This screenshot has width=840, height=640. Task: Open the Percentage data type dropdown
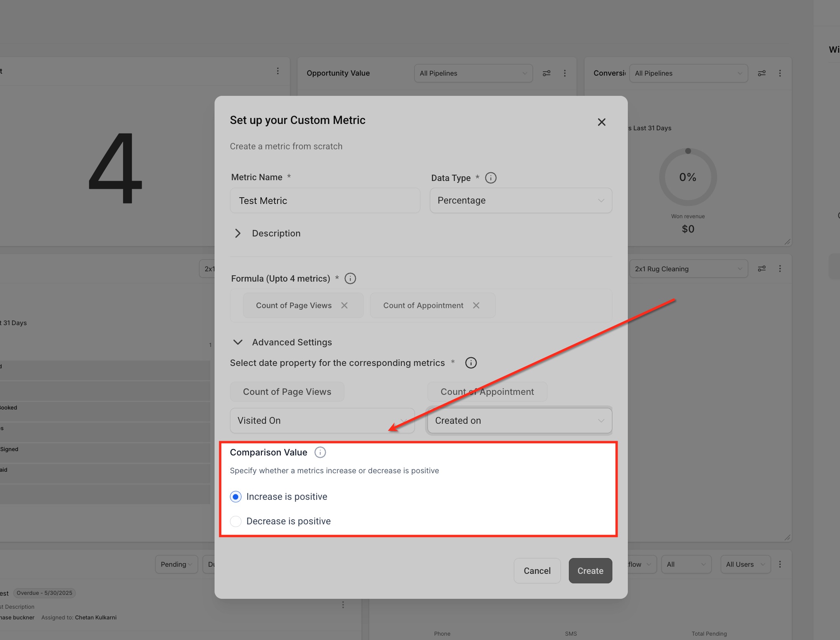pos(521,200)
